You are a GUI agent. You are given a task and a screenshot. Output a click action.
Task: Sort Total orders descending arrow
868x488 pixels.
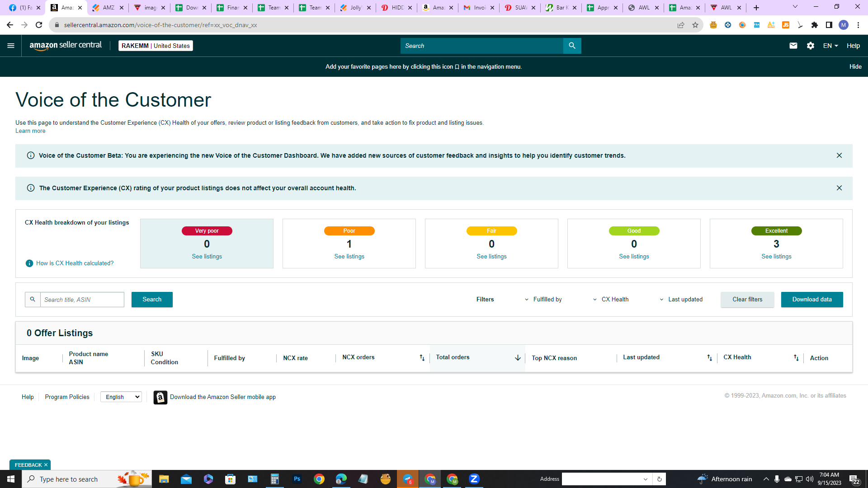(518, 358)
